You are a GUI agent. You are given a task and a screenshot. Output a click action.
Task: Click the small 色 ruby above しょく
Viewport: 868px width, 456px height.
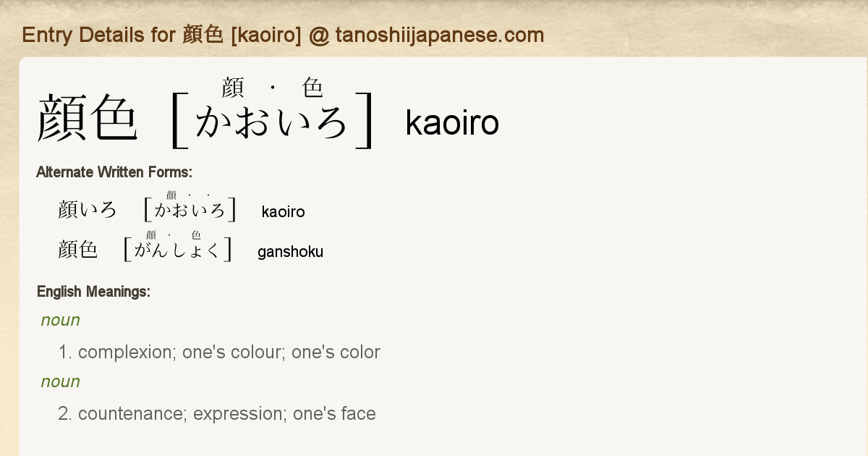click(x=196, y=235)
